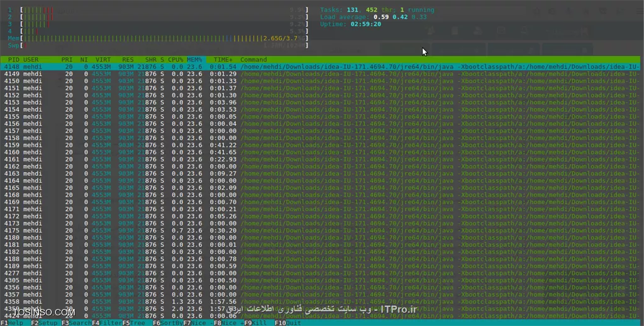644x326 pixels.
Task: Click the Mem usage meter bar
Action: (158, 38)
